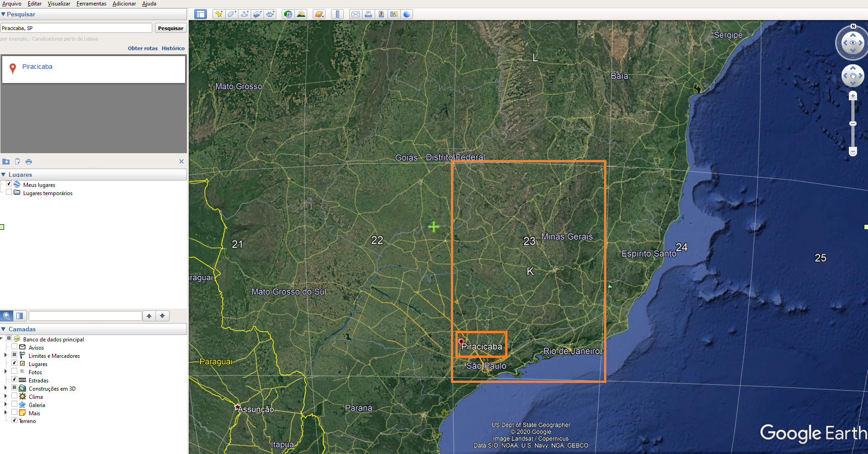The height and width of the screenshot is (454, 868).
Task: Enable the Fotos layer checkbox
Action: (15, 372)
